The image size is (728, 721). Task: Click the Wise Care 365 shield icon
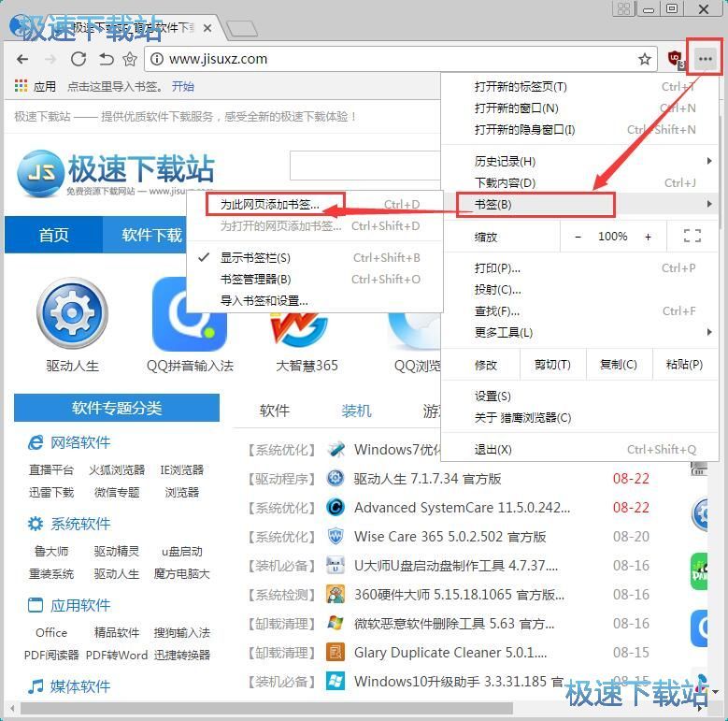point(335,536)
